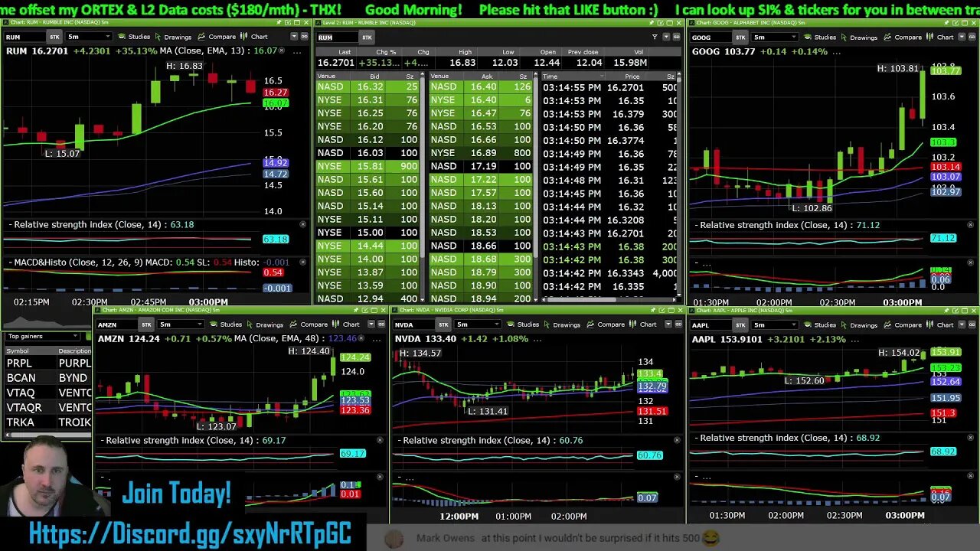Open the 5m interval dropdown in RUM chart
The width and height of the screenshot is (980, 551).
(x=88, y=37)
